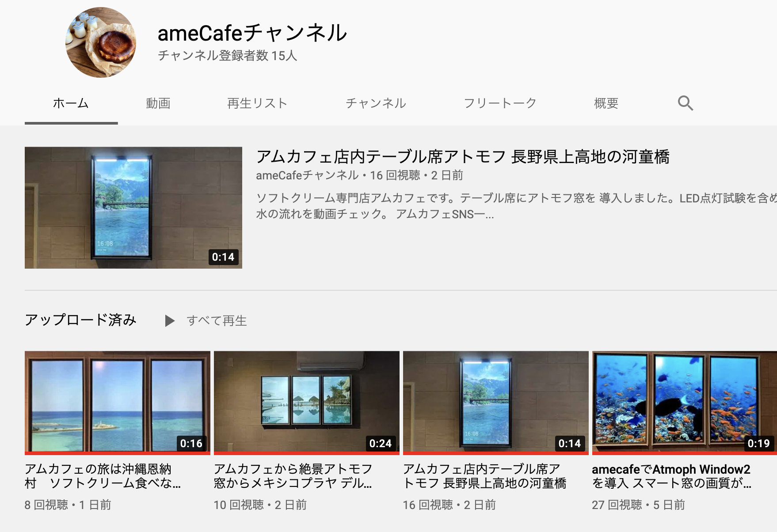The height and width of the screenshot is (532, 777).
Task: Open the 動画 tab
Action: click(158, 103)
